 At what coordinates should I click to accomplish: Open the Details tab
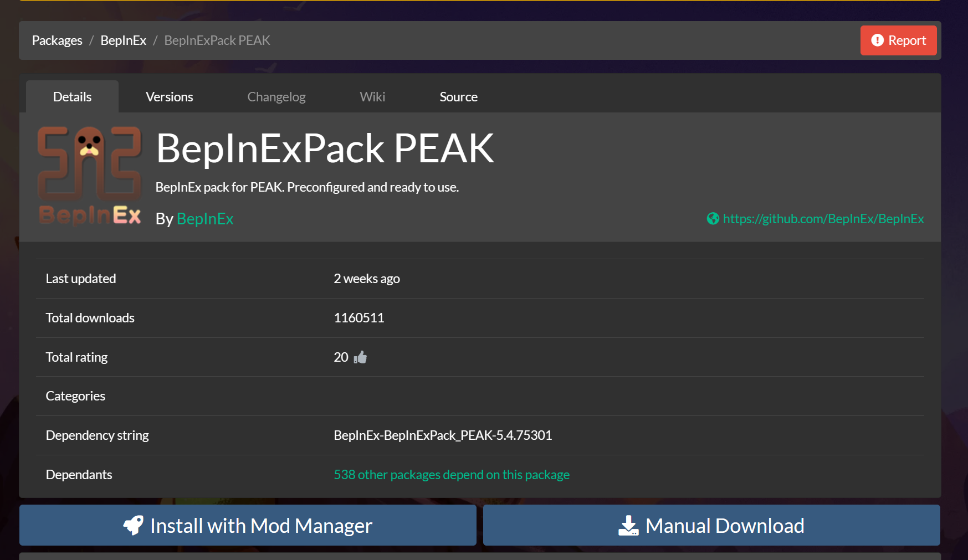(72, 97)
